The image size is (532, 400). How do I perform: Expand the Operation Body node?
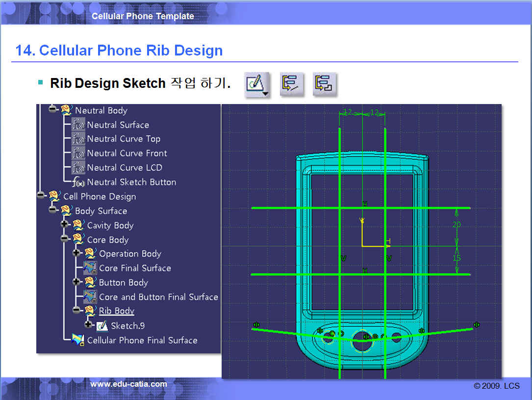tap(76, 252)
